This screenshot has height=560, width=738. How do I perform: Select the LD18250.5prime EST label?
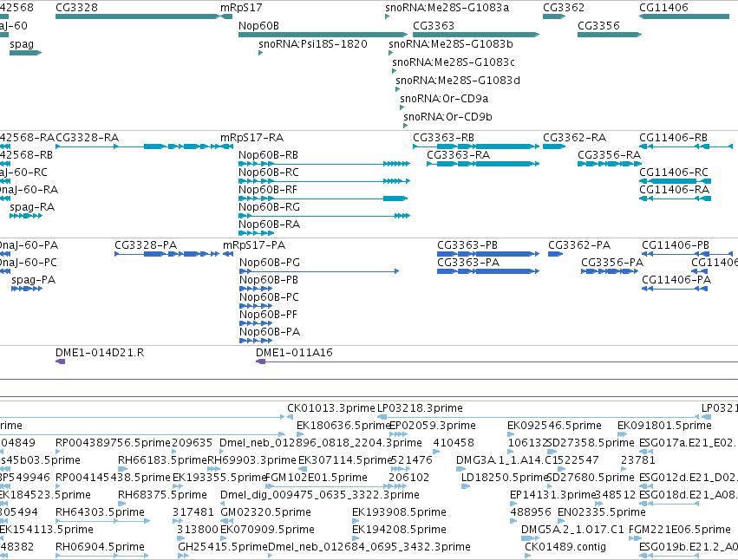point(506,477)
